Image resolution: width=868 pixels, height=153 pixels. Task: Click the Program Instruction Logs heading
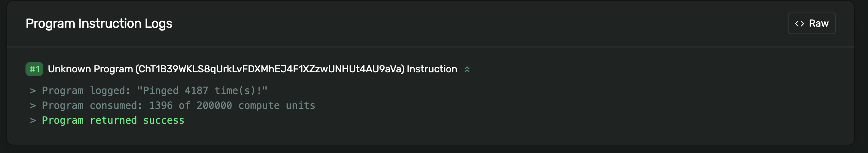(99, 24)
